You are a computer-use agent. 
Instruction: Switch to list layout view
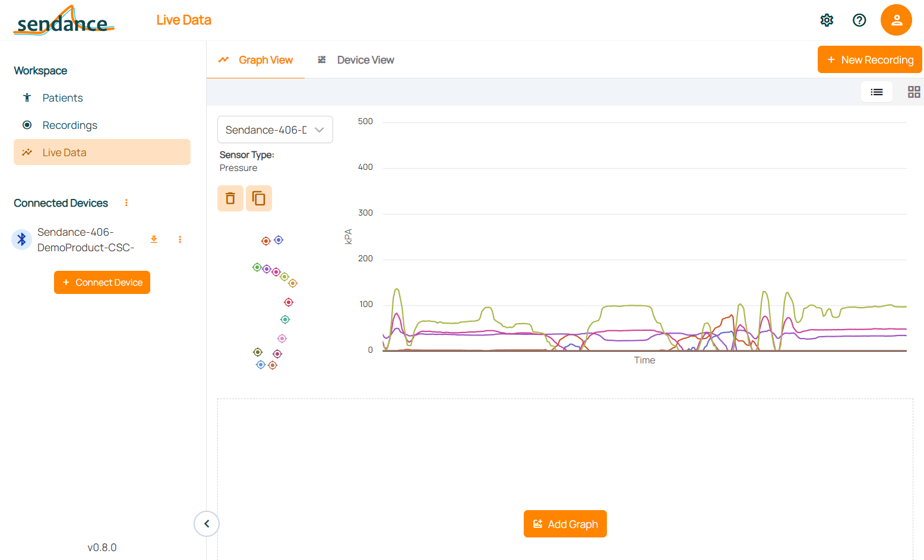click(876, 92)
